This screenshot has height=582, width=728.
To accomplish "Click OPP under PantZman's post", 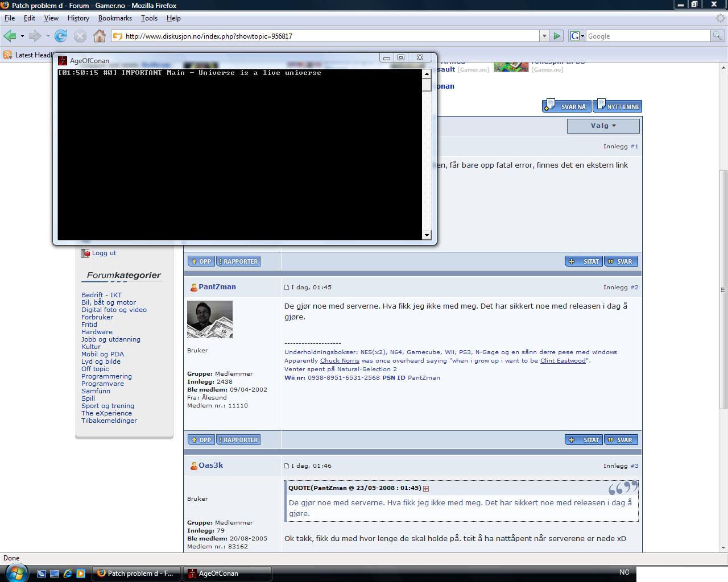I will pos(201,440).
